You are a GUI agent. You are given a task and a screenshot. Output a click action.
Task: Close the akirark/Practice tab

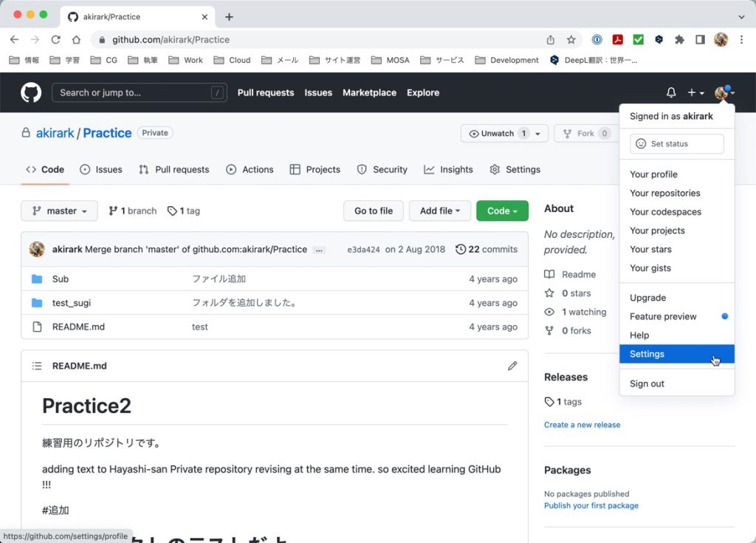[x=205, y=17]
